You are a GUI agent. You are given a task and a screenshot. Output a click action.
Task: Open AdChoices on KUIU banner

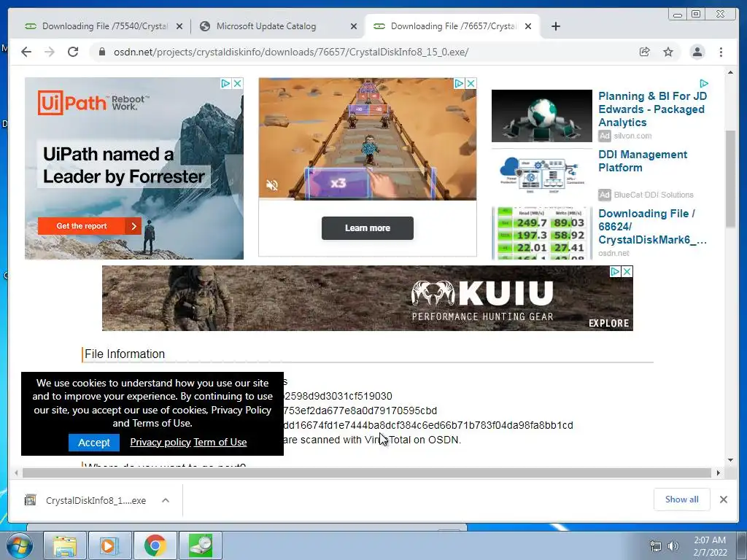616,271
